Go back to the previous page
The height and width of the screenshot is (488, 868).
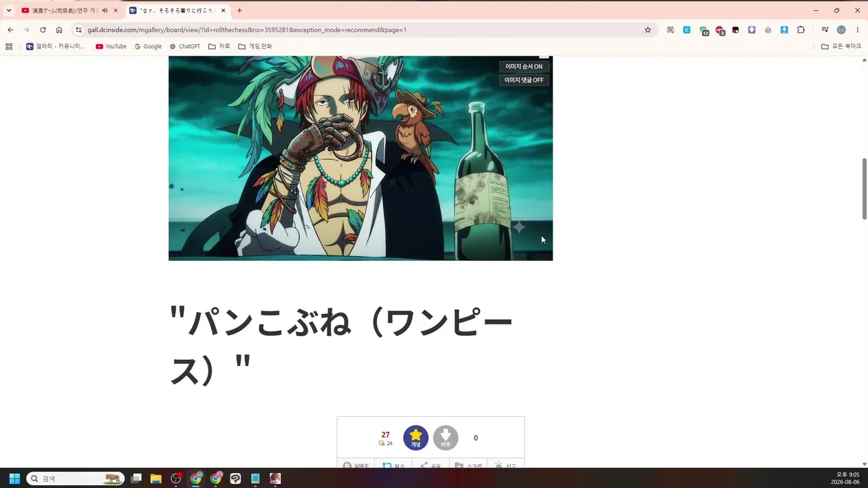point(10,30)
